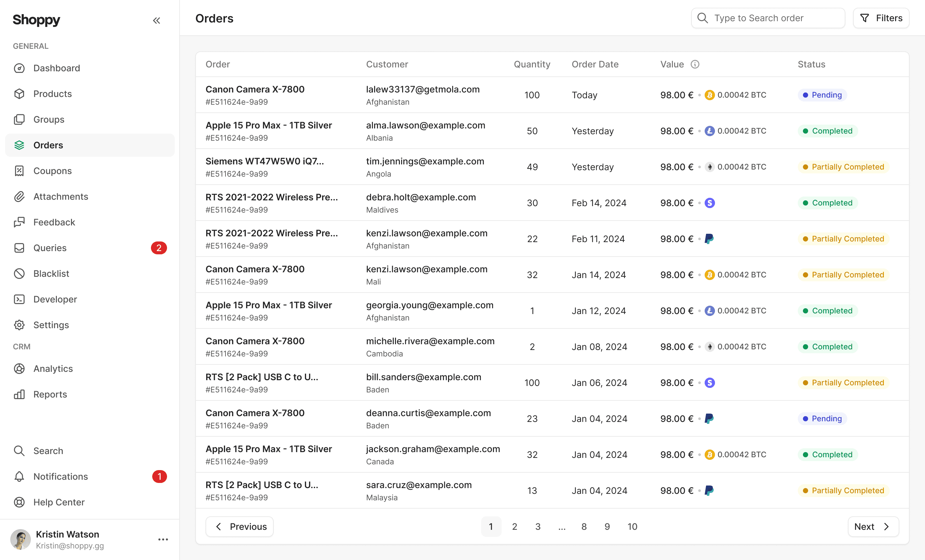This screenshot has width=925, height=560.
Task: Click the Previous page button
Action: pos(240,527)
